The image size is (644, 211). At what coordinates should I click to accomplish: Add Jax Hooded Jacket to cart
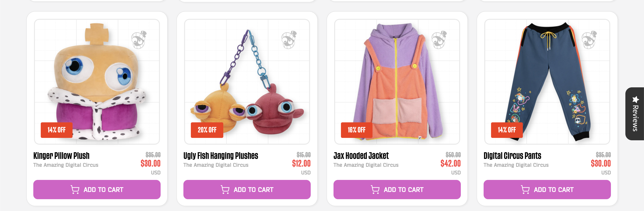[x=397, y=190]
